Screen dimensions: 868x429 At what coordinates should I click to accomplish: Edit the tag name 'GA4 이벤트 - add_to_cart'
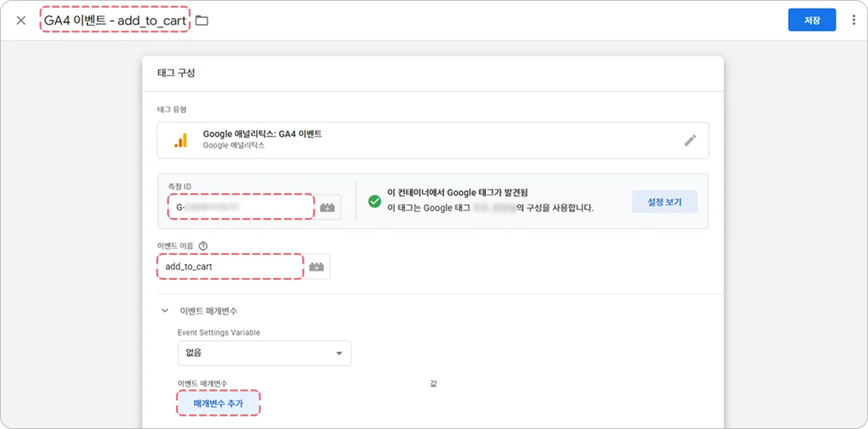tap(115, 20)
